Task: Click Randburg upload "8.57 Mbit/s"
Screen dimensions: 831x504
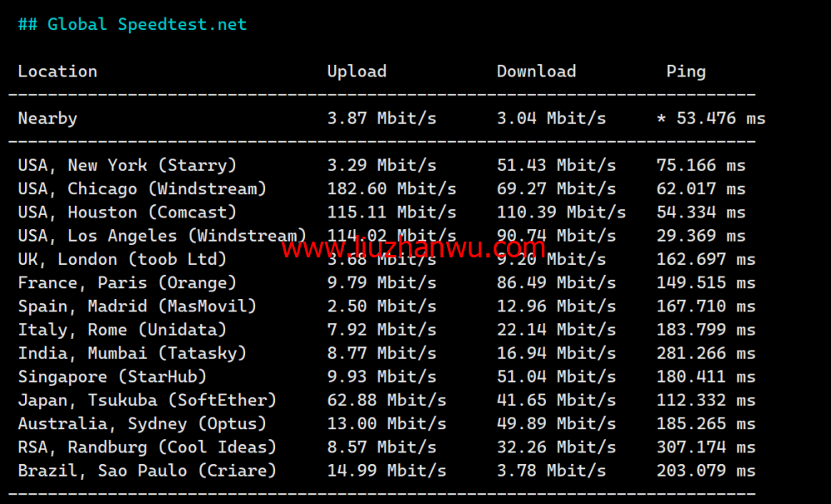Action: [x=381, y=448]
